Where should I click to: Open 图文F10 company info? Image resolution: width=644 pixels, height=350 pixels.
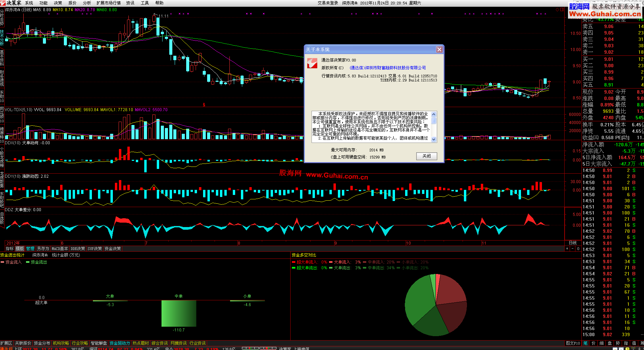(573, 343)
